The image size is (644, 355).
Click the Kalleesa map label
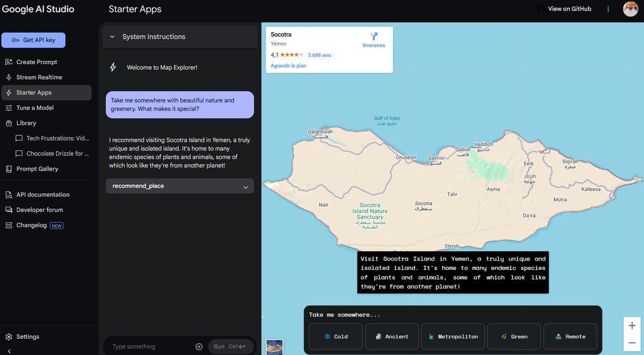point(591,189)
